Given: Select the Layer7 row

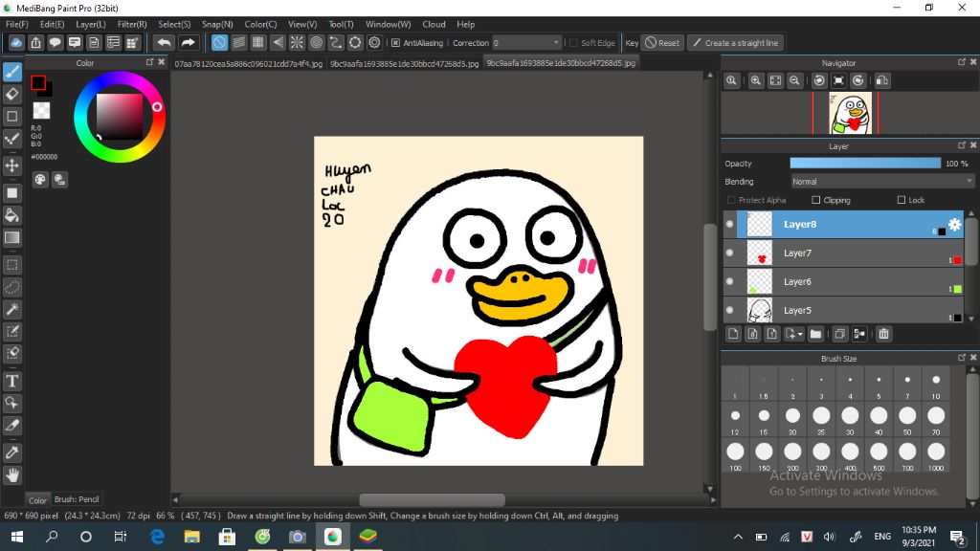Looking at the screenshot, I should [x=842, y=253].
